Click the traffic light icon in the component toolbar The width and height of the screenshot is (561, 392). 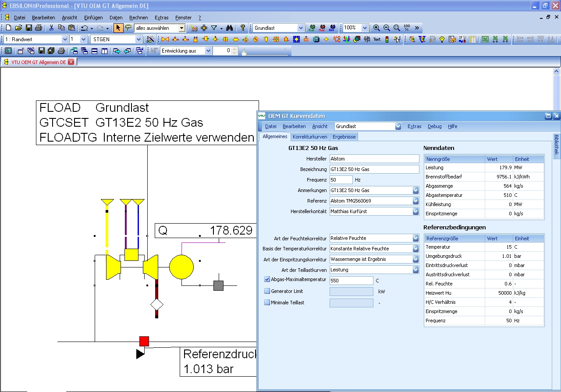[x=387, y=39]
